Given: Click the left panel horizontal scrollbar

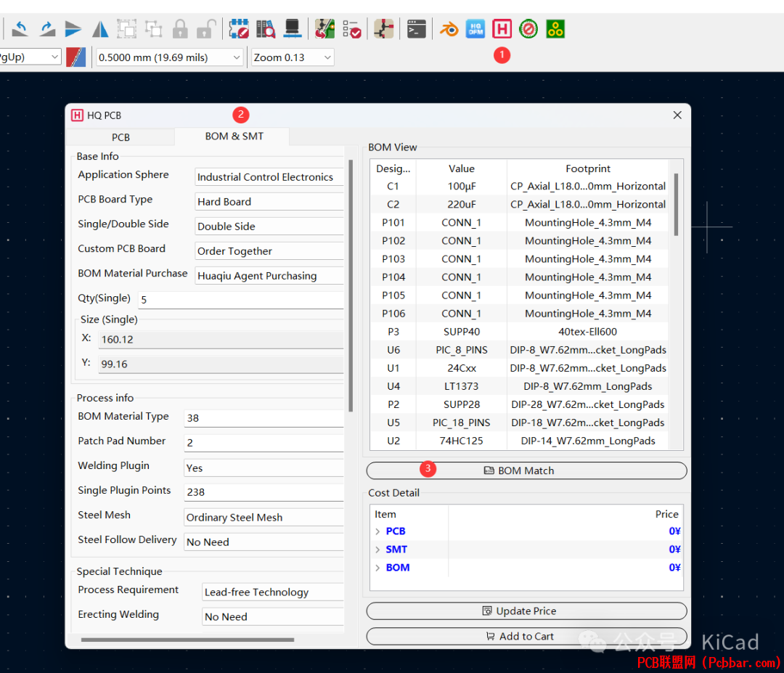Looking at the screenshot, I should coord(187,640).
